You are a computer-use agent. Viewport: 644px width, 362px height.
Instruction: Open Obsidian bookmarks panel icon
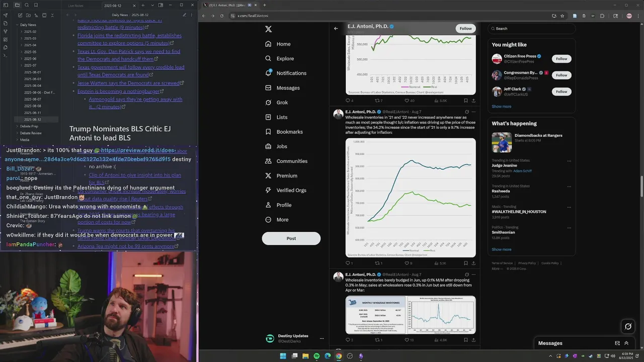36,5
